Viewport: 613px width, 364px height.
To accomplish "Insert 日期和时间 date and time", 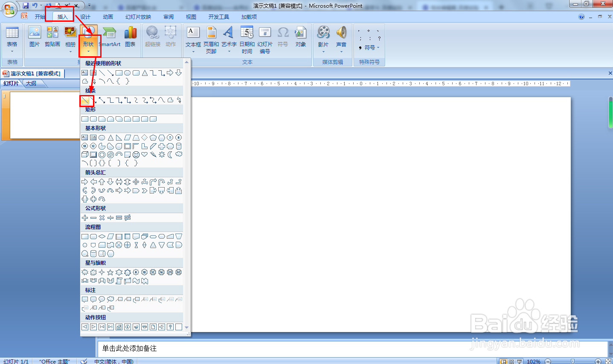I will 247,40.
